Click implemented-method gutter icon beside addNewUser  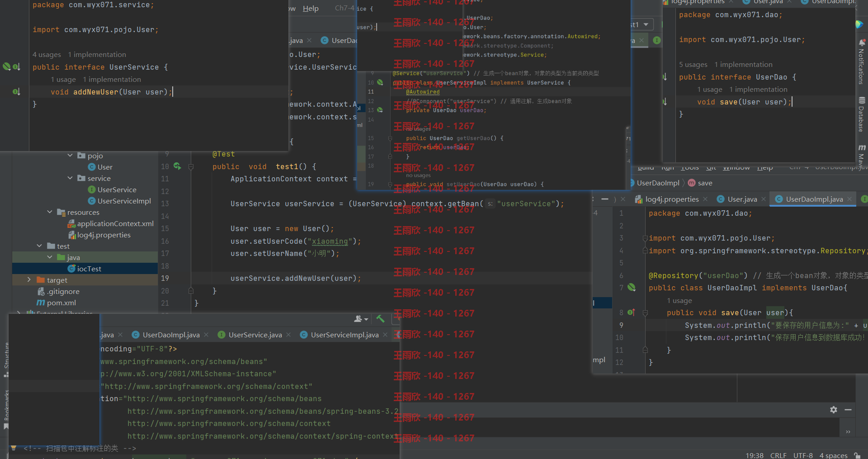click(16, 92)
